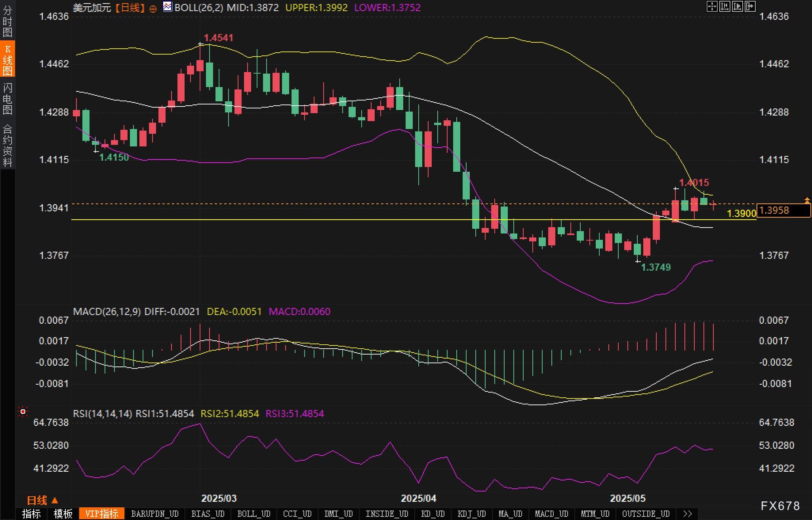Click the rightmost expand-panel icon at top right
Screen dimensions: 812x520
[x=750, y=6]
